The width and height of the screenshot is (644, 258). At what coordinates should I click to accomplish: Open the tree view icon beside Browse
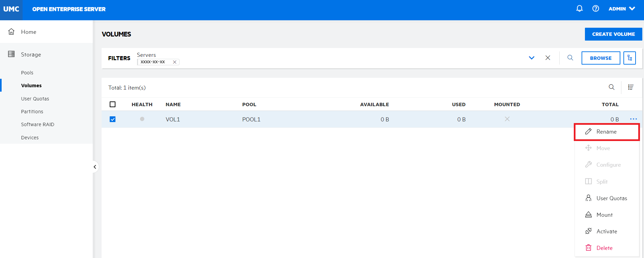(629, 58)
